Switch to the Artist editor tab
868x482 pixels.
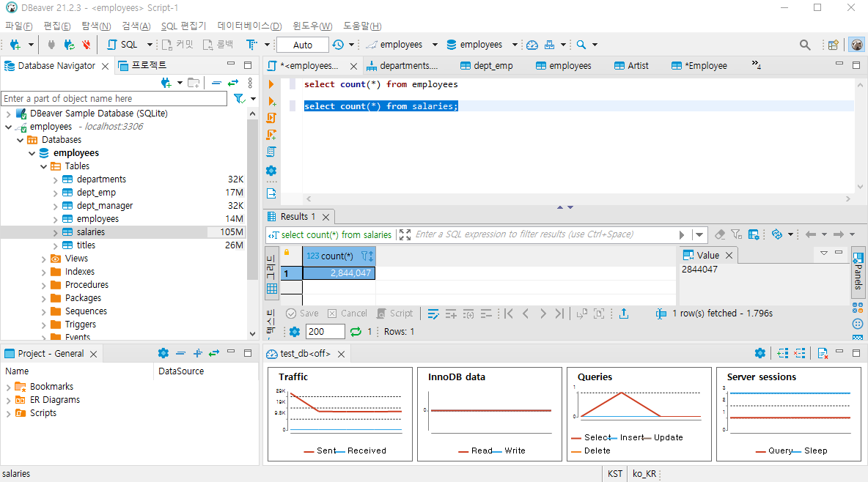(631, 65)
